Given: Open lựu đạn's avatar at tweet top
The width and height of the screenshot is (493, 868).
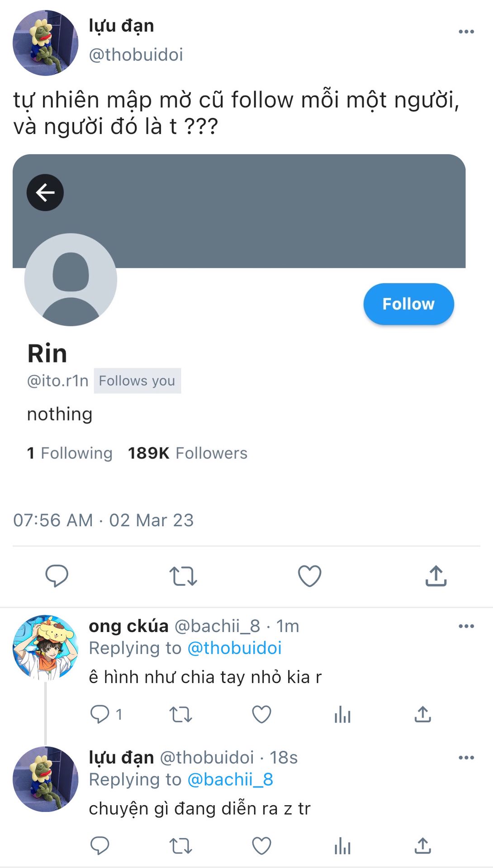Looking at the screenshot, I should pos(45,43).
